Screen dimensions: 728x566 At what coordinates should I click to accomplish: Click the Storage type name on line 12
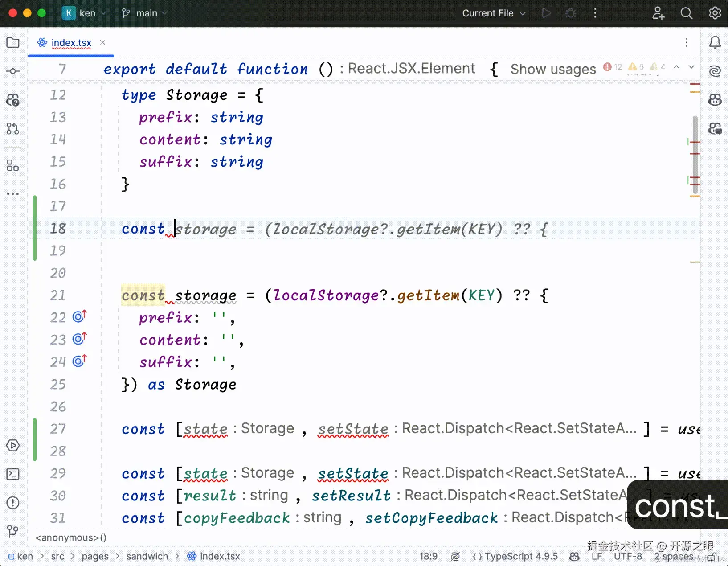196,95
